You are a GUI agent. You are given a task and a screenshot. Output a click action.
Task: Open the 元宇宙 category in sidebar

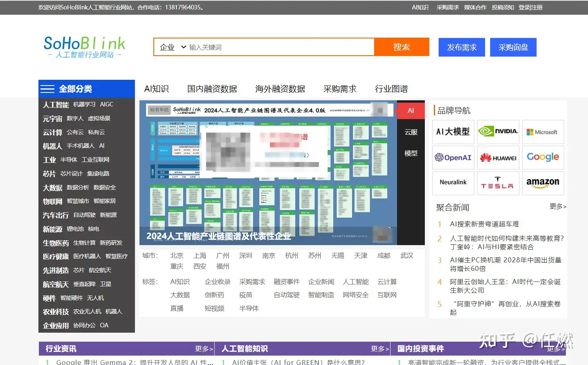coord(52,119)
